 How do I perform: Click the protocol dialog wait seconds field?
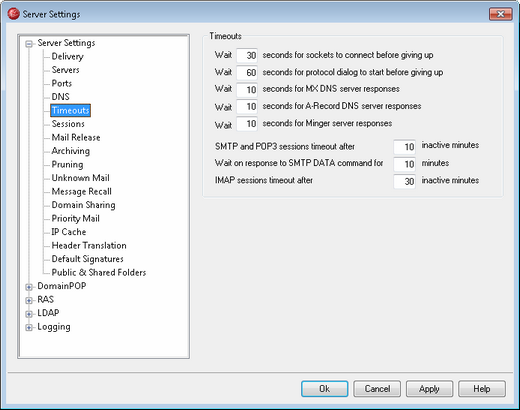coord(247,72)
